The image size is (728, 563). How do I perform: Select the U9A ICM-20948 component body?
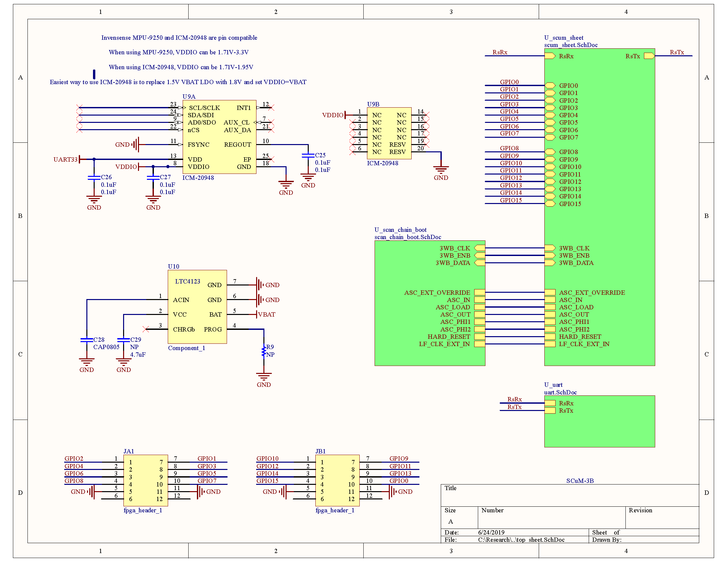coord(219,137)
